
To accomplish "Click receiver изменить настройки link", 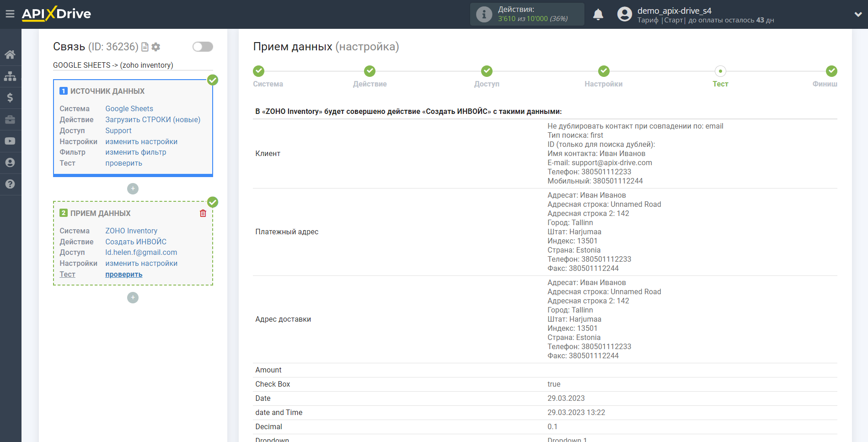I will (x=141, y=263).
